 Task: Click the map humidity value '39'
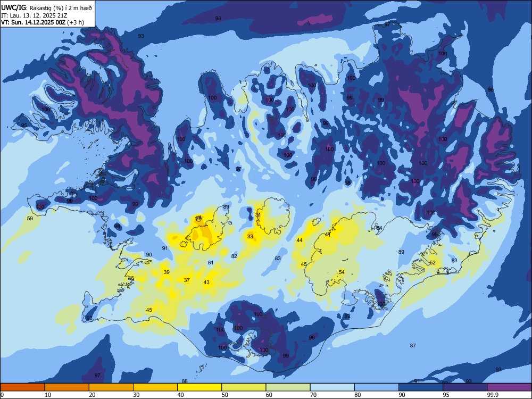pos(167,272)
